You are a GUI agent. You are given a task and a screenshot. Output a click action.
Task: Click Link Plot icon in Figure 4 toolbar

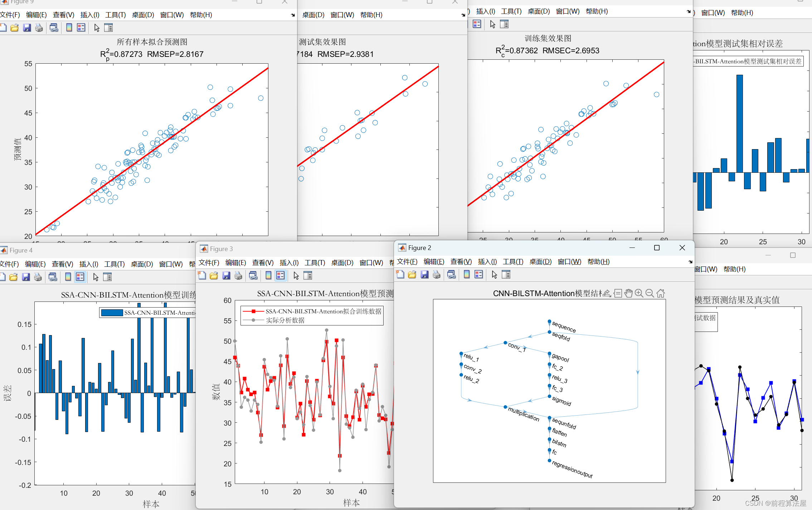pyautogui.click(x=53, y=277)
